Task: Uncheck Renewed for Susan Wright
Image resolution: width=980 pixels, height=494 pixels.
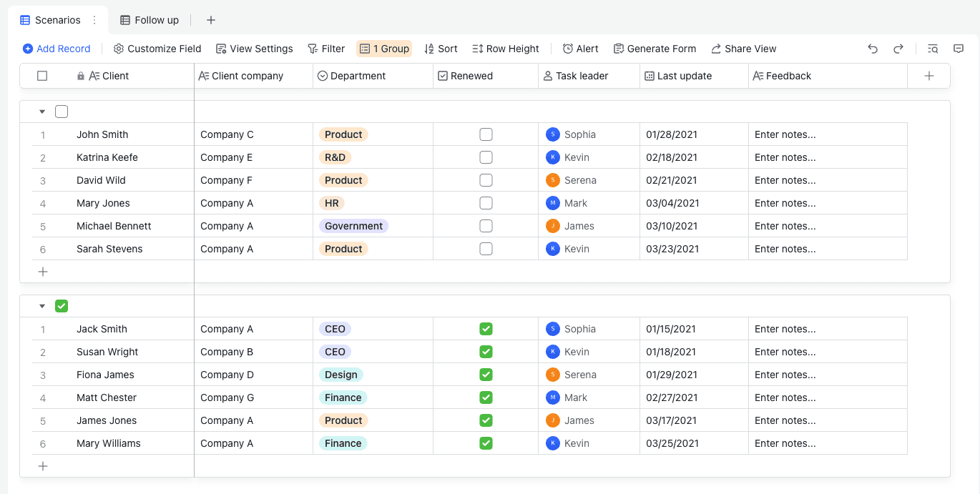Action: (x=486, y=352)
